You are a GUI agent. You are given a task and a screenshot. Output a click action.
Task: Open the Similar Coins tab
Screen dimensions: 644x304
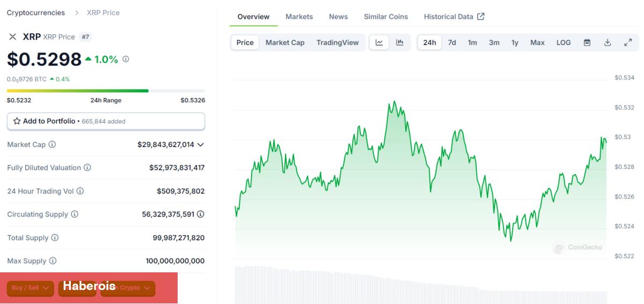[386, 17]
